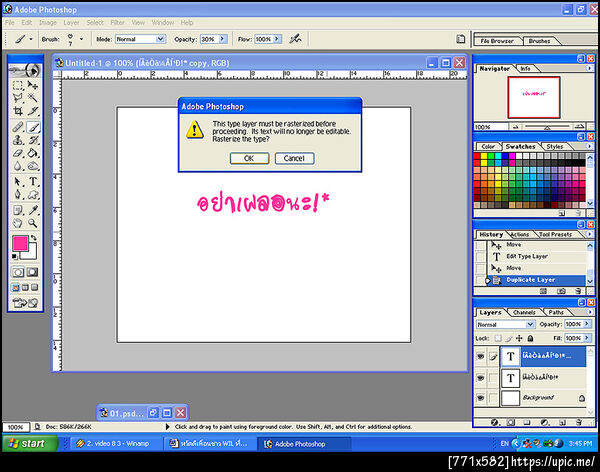Open Flow slider arrow
The width and height of the screenshot is (600, 472).
(x=277, y=39)
